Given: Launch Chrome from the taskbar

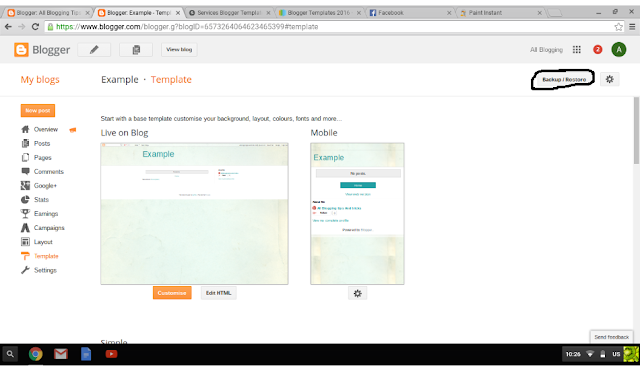Looking at the screenshot, I should point(36,354).
